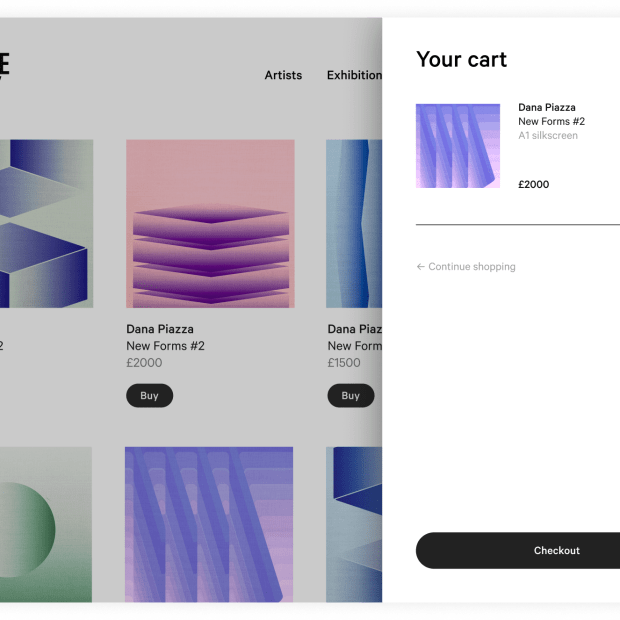Click Dana Piazza name in the cart
The image size is (620, 620).
point(547,107)
